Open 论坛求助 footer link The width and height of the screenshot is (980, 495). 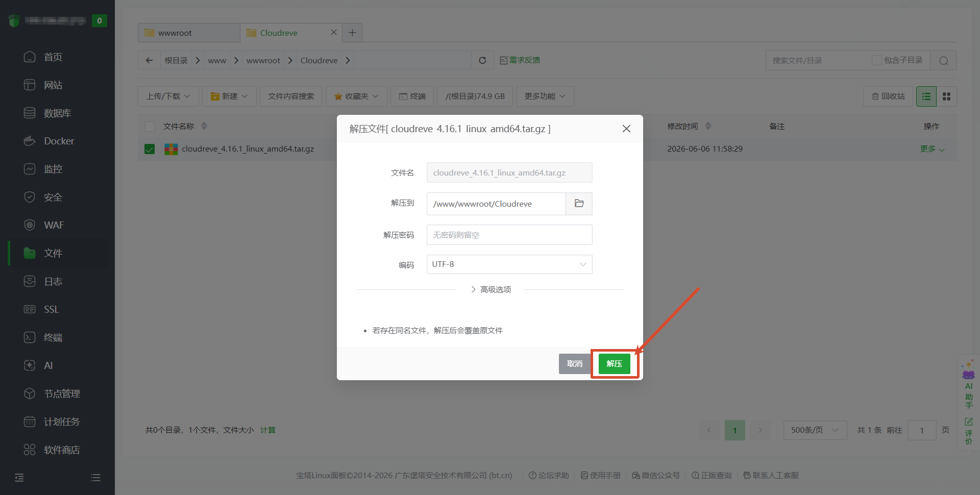(549, 475)
